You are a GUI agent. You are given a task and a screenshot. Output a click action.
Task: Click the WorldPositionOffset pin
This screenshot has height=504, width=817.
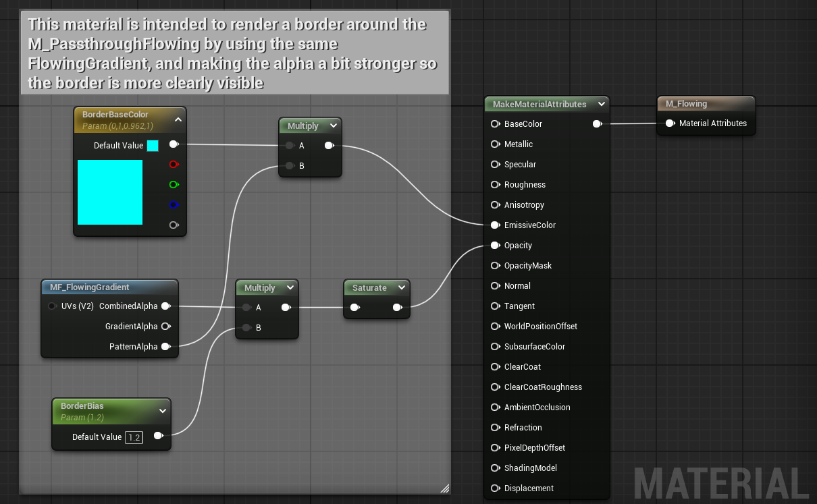coord(495,326)
